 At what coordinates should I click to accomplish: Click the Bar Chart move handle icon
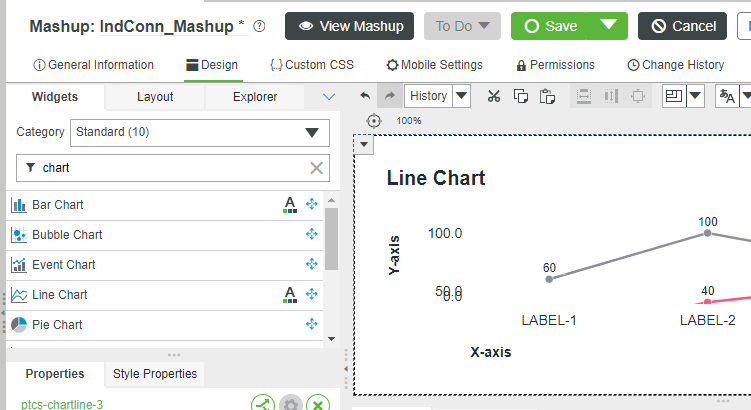coord(312,204)
